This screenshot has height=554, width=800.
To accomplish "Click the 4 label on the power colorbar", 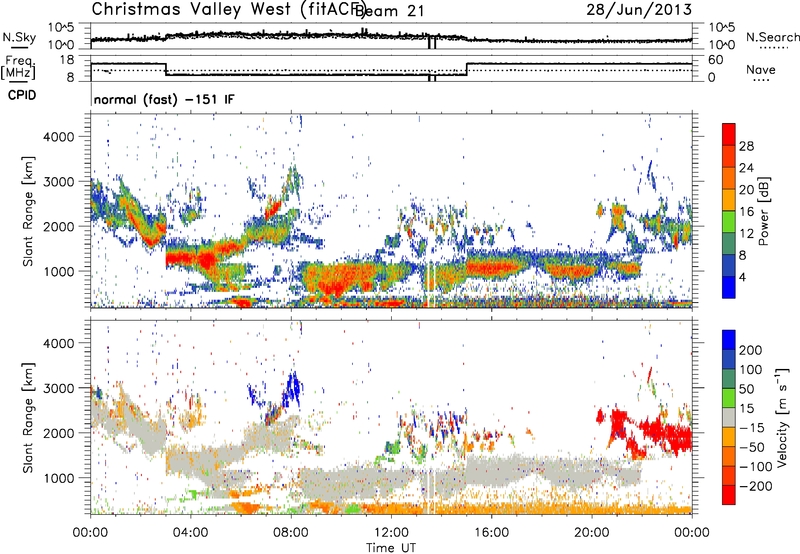I will pyautogui.click(x=742, y=277).
